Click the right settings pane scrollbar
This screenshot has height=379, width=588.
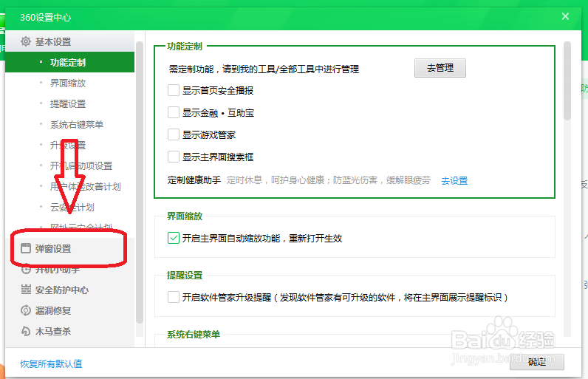[x=567, y=81]
